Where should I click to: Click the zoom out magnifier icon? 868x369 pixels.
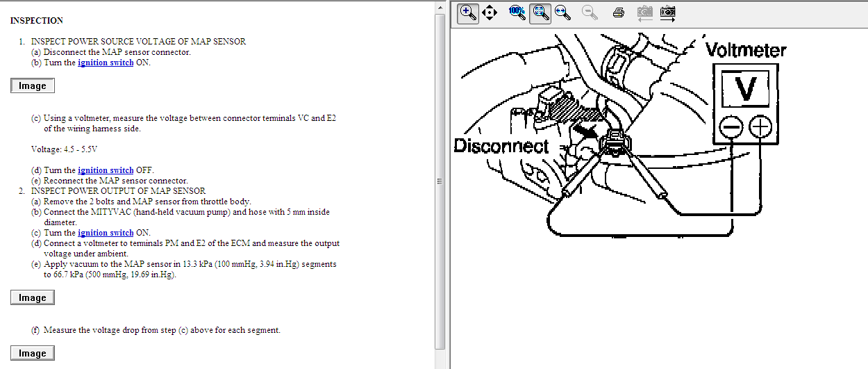[590, 13]
